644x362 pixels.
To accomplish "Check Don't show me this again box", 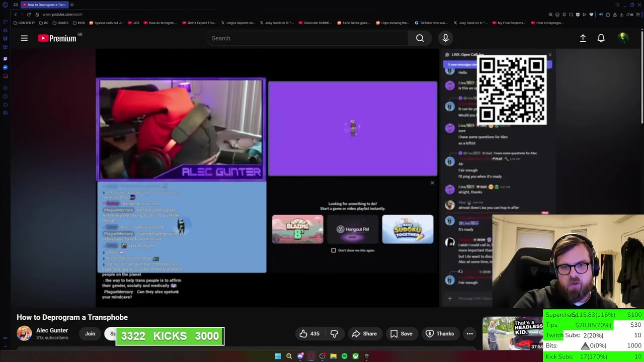I will pyautogui.click(x=334, y=250).
